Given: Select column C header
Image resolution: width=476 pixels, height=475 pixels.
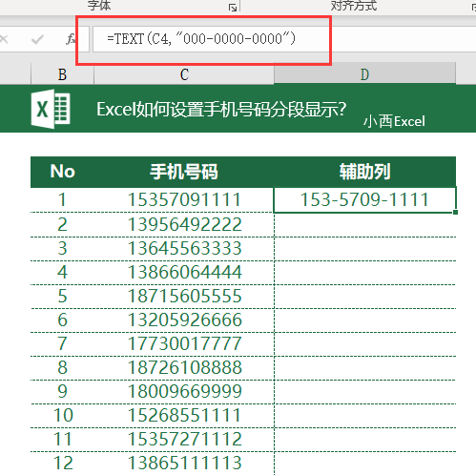Looking at the screenshot, I should pos(184,74).
